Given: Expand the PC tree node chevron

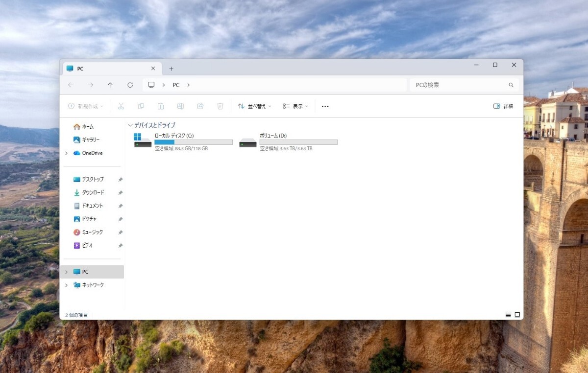Looking at the screenshot, I should (x=66, y=272).
